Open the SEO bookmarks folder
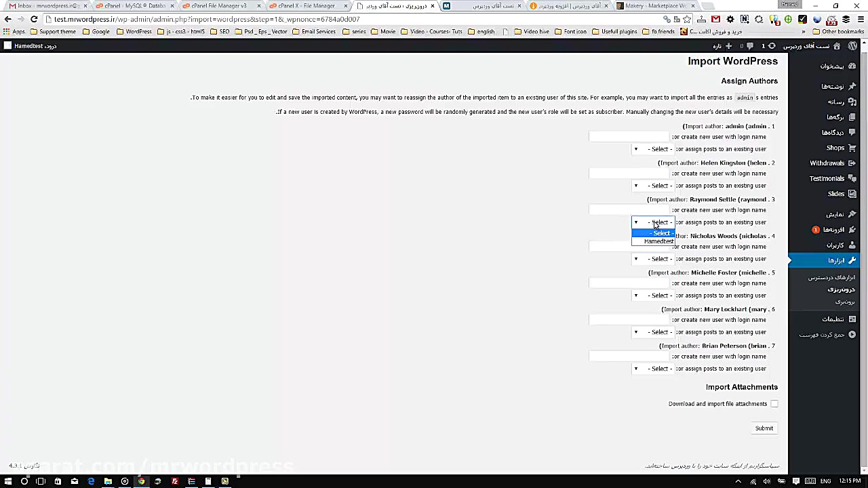Screen dimensions: 868x488 pyautogui.click(x=220, y=31)
